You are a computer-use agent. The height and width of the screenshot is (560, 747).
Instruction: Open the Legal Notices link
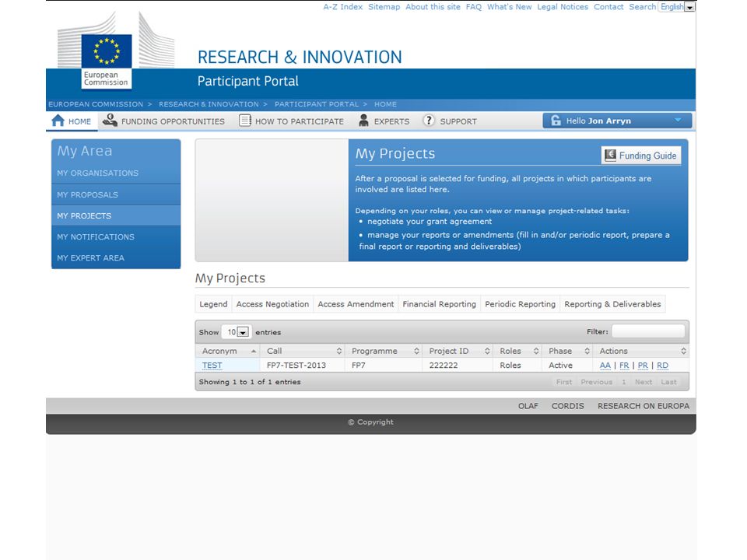(563, 7)
